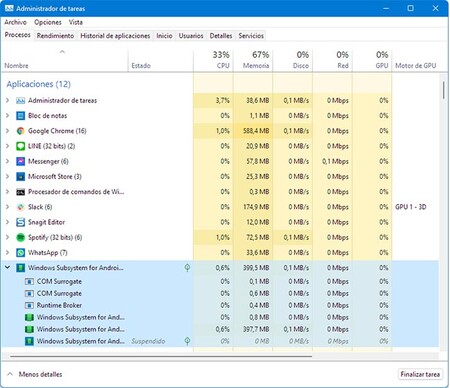
Task: Click Menos detalles to collapse view
Action: pos(35,374)
